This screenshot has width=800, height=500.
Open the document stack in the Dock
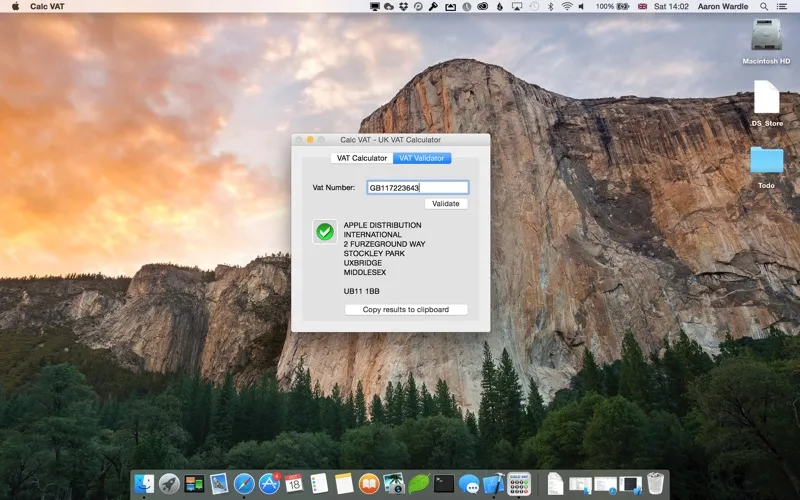pyautogui.click(x=555, y=483)
